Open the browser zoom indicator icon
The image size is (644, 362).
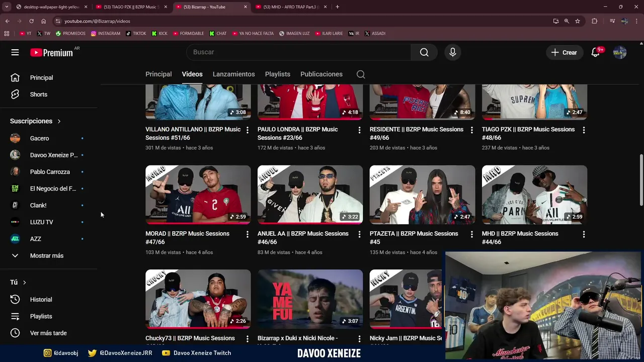click(567, 21)
